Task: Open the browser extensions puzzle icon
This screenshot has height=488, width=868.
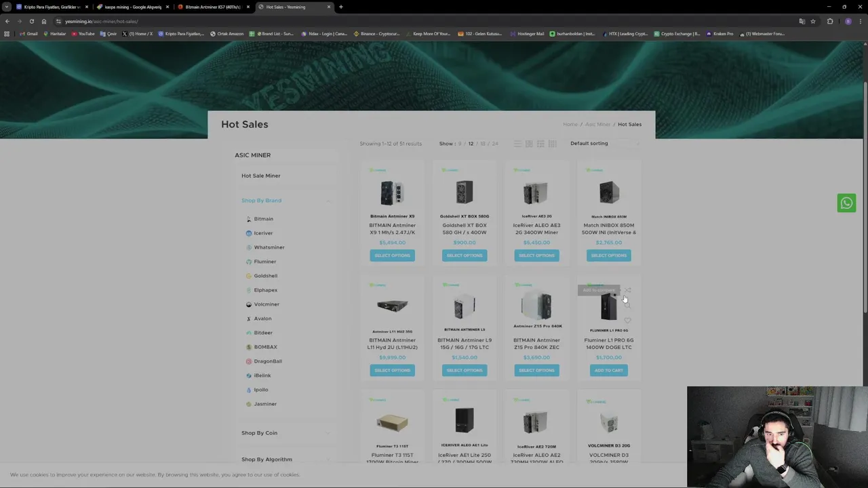Action: [830, 21]
